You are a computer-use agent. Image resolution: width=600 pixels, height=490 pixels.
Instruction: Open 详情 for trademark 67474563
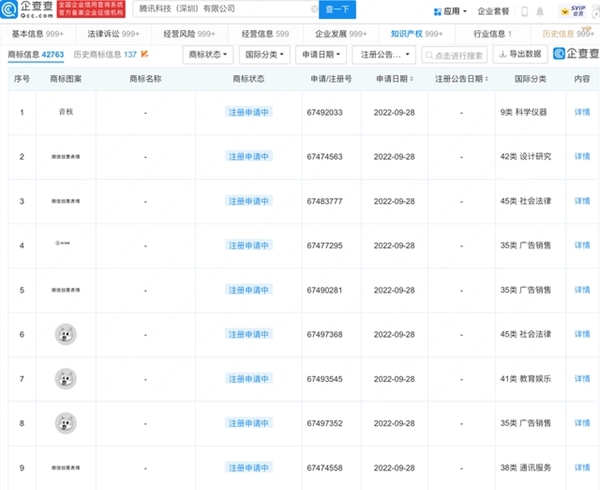[x=582, y=156]
